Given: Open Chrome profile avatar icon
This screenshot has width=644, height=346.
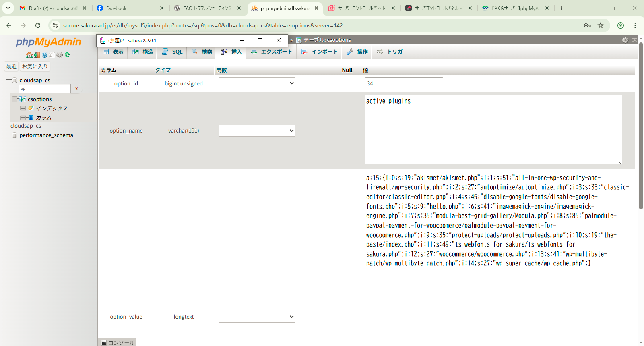Looking at the screenshot, I should (x=621, y=25).
